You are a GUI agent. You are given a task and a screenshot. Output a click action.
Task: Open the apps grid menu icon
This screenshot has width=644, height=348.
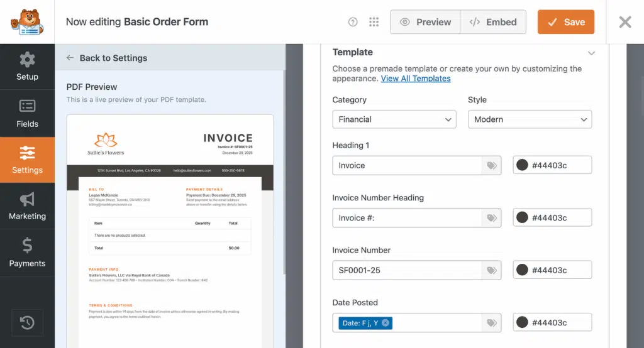click(x=374, y=22)
